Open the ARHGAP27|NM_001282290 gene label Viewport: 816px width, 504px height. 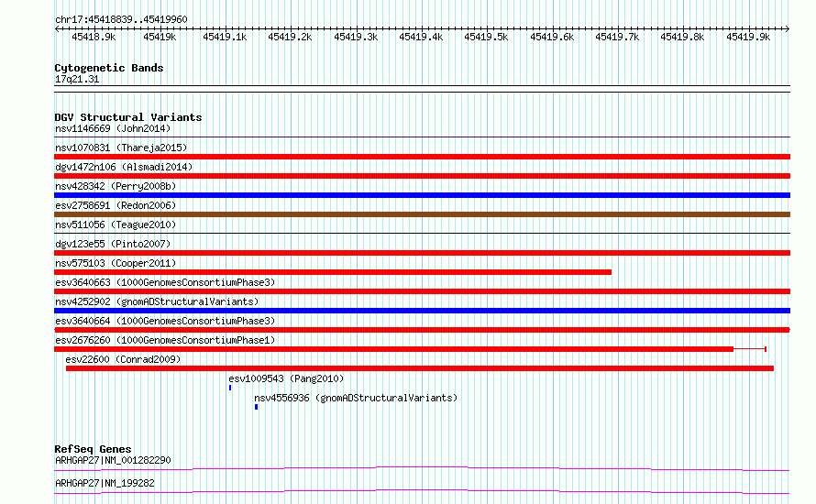113,460
